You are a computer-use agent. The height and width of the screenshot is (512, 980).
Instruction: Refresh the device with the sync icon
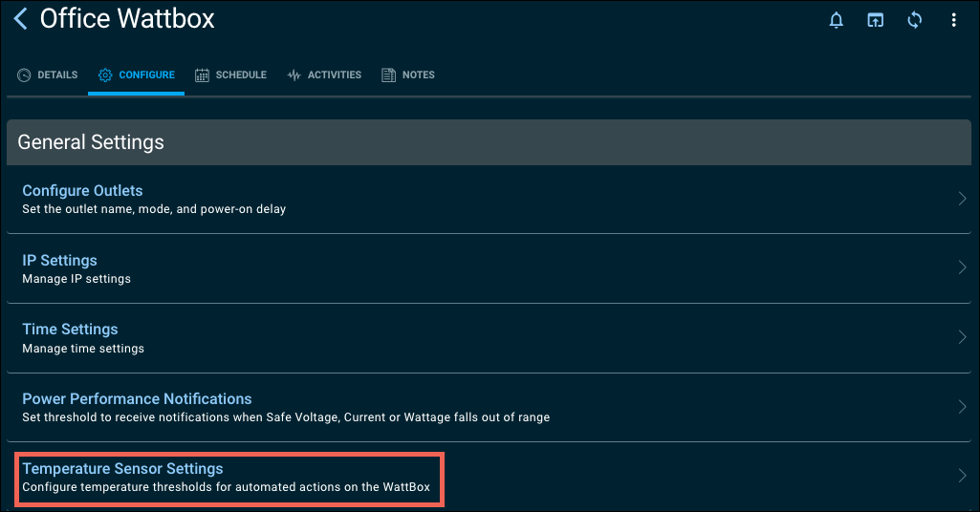914,20
